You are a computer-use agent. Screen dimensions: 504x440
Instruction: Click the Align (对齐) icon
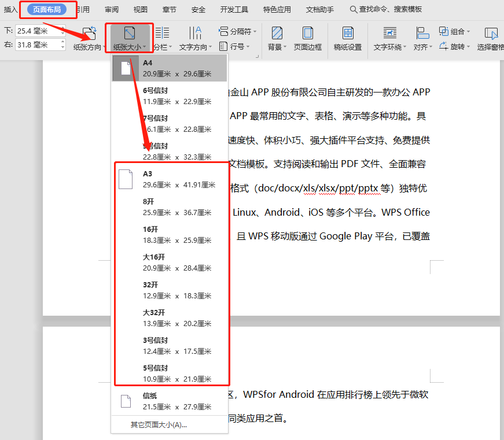422,34
